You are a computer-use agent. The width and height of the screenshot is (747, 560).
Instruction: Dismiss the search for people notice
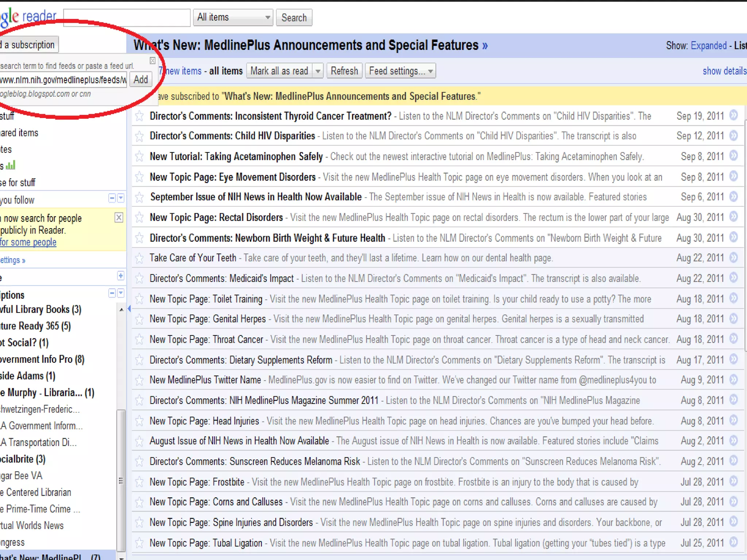[x=119, y=218]
